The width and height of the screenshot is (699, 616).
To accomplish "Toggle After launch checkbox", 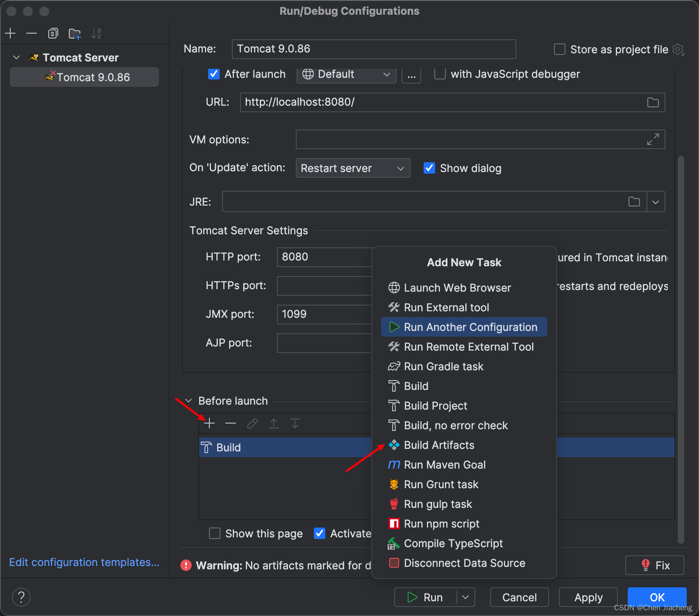I will pyautogui.click(x=214, y=74).
